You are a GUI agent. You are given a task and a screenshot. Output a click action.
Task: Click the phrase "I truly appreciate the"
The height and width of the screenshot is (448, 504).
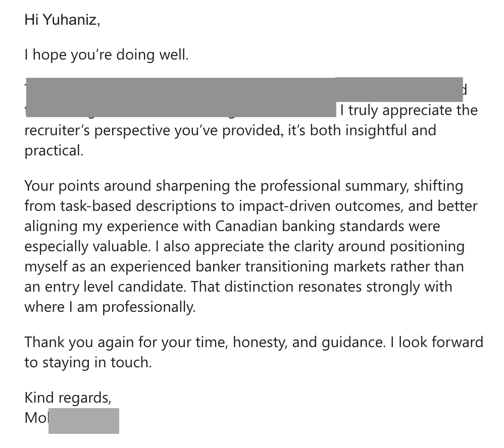pyautogui.click(x=409, y=110)
